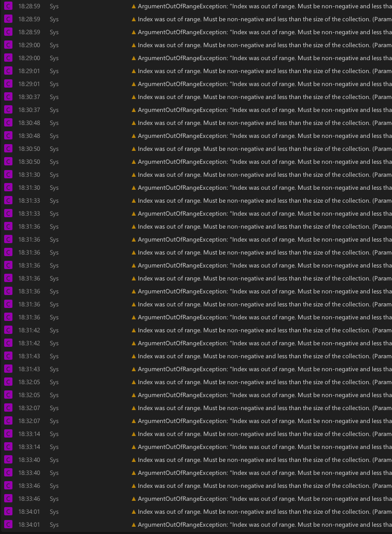Image resolution: width=392 pixels, height=534 pixels.
Task: Click the purple C icon on the 18:30:37 ArgumentOutOfRangeException row
Action: [x=8, y=110]
